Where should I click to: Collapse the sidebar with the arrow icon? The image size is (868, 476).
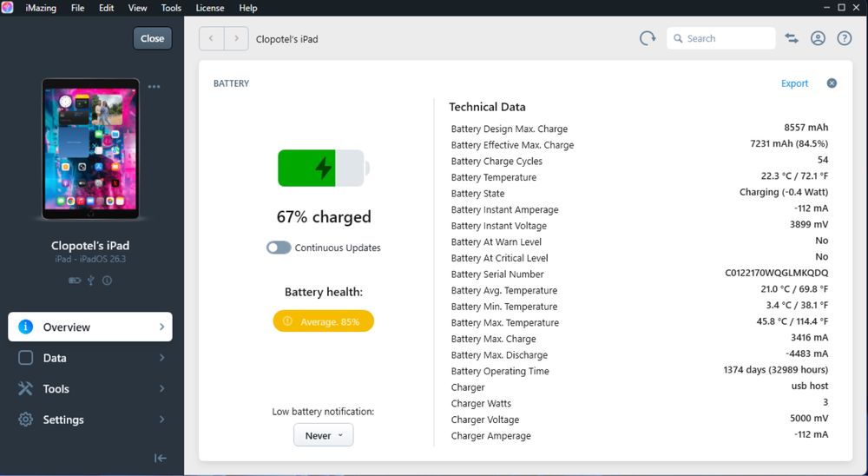tap(161, 458)
